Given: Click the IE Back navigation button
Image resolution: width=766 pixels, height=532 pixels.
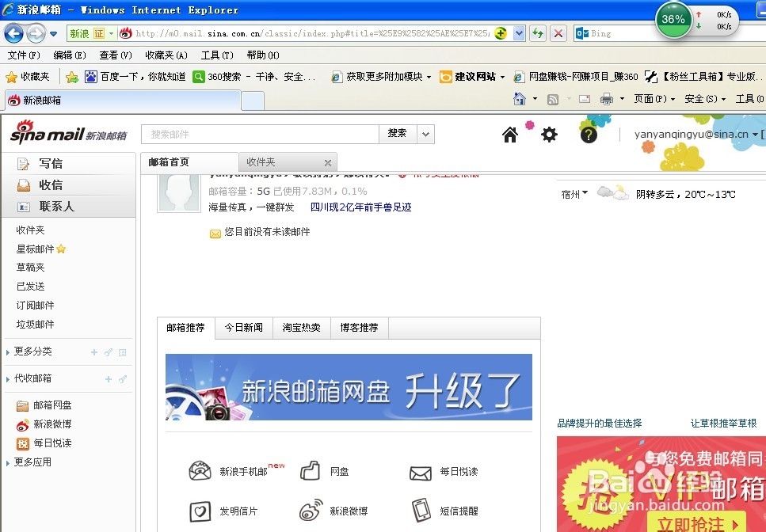Looking at the screenshot, I should [13, 33].
